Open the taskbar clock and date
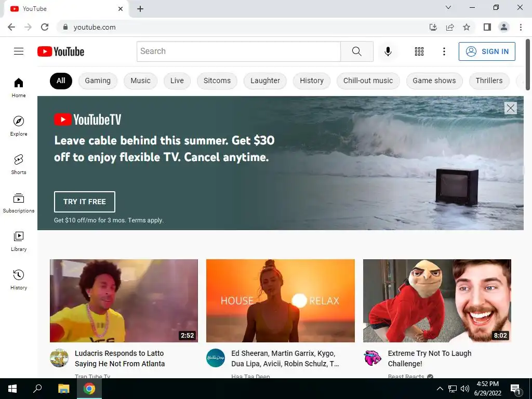This screenshot has width=532, height=399. (487, 389)
